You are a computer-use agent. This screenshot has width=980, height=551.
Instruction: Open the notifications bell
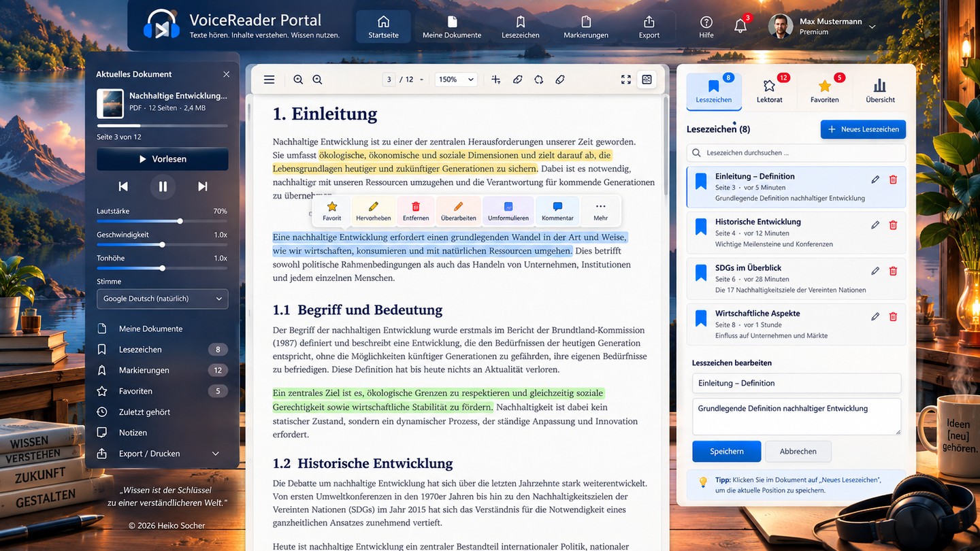740,26
